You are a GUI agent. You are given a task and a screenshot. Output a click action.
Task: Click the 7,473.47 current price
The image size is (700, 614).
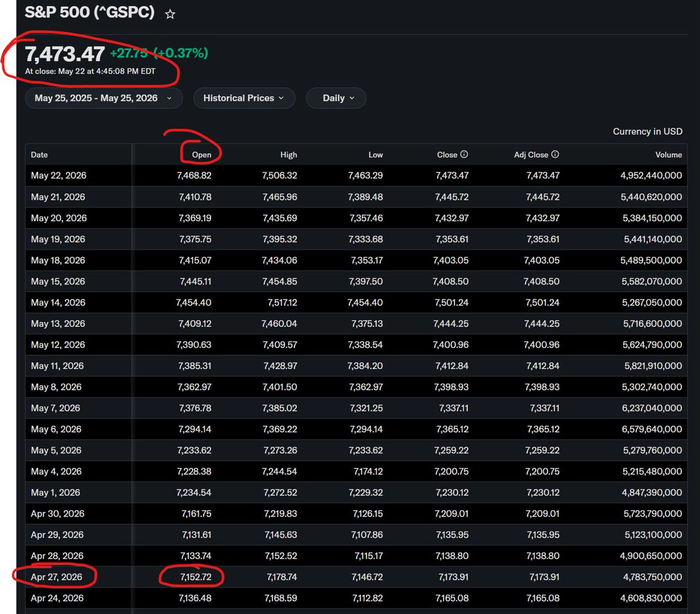pyautogui.click(x=65, y=54)
